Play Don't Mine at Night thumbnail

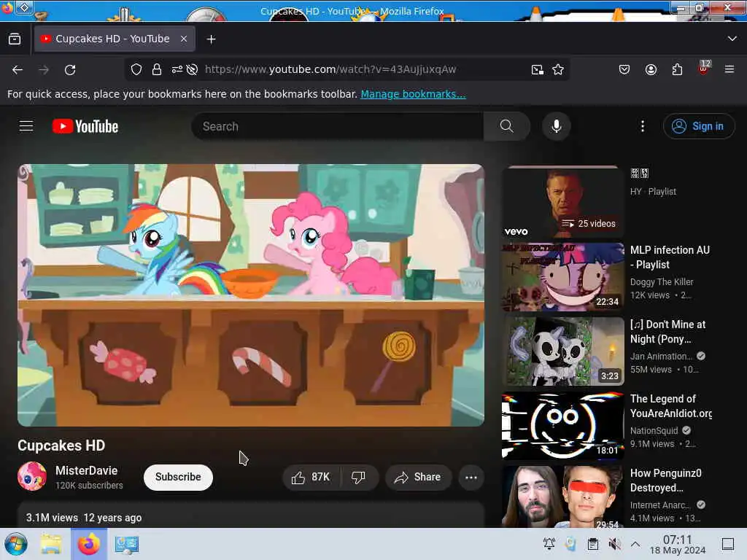[x=562, y=351]
